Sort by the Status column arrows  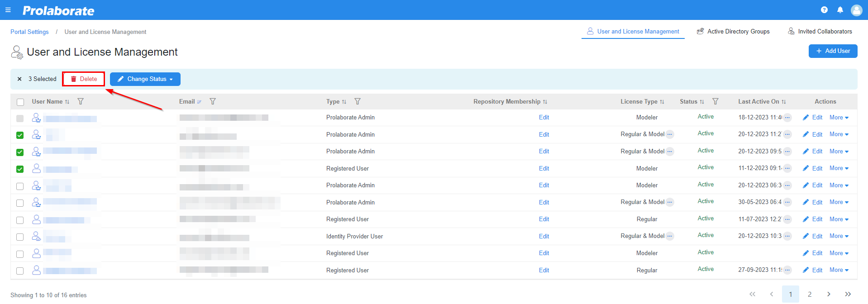coord(702,102)
